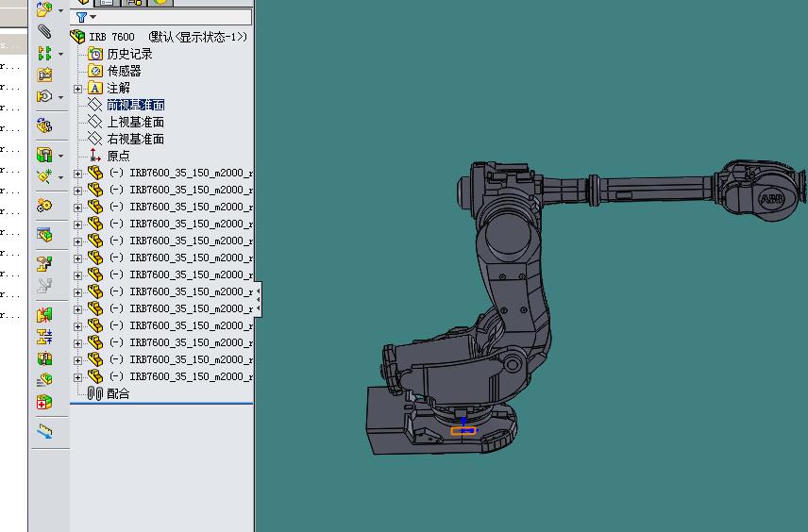
Task: Open the Linear Component Pattern tool
Action: click(x=44, y=54)
